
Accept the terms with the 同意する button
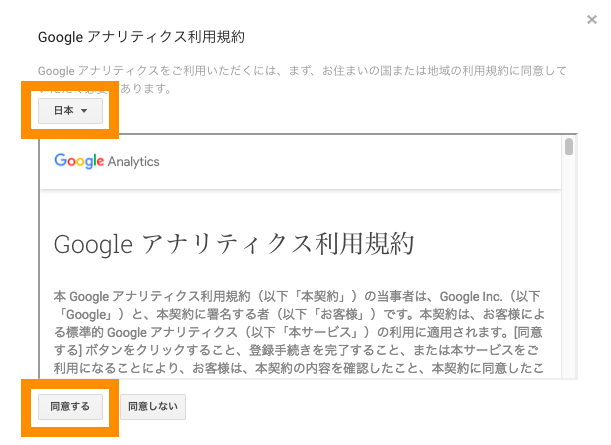(71, 406)
